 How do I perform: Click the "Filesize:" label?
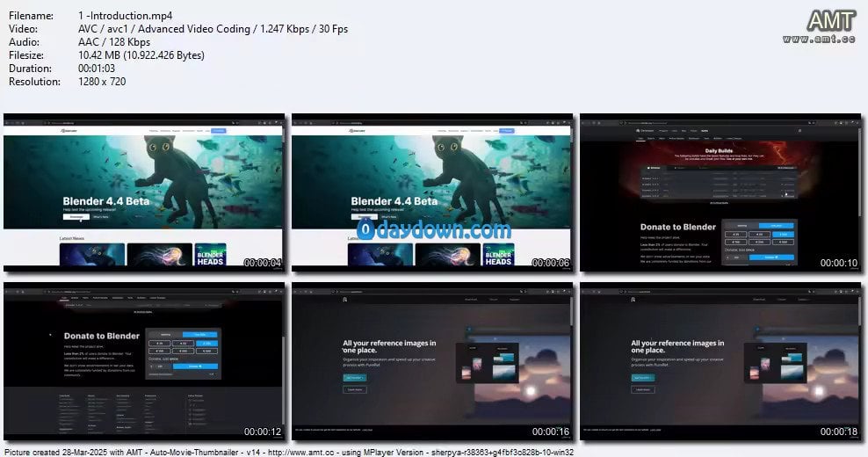(28, 55)
